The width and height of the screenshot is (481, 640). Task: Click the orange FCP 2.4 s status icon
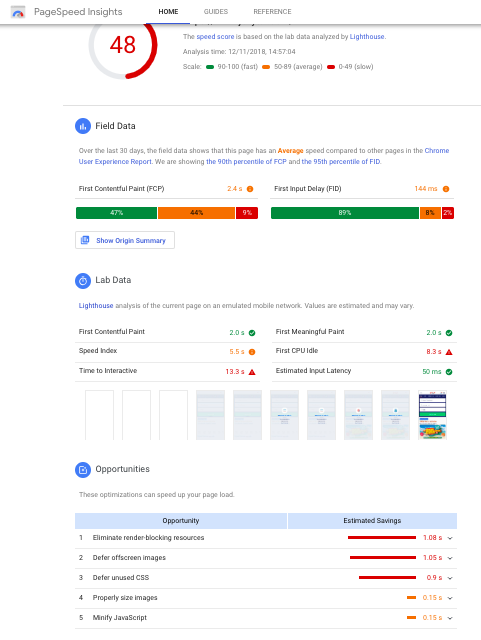250,189
